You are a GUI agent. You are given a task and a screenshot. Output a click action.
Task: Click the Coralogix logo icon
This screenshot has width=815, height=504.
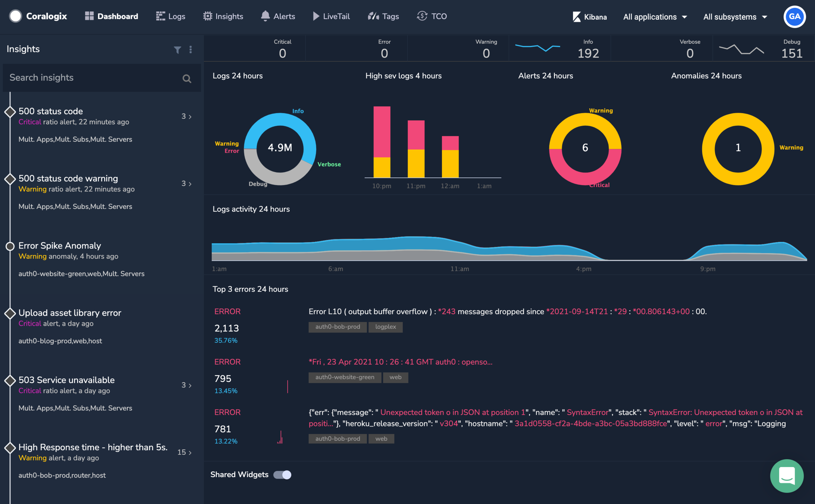(x=15, y=16)
